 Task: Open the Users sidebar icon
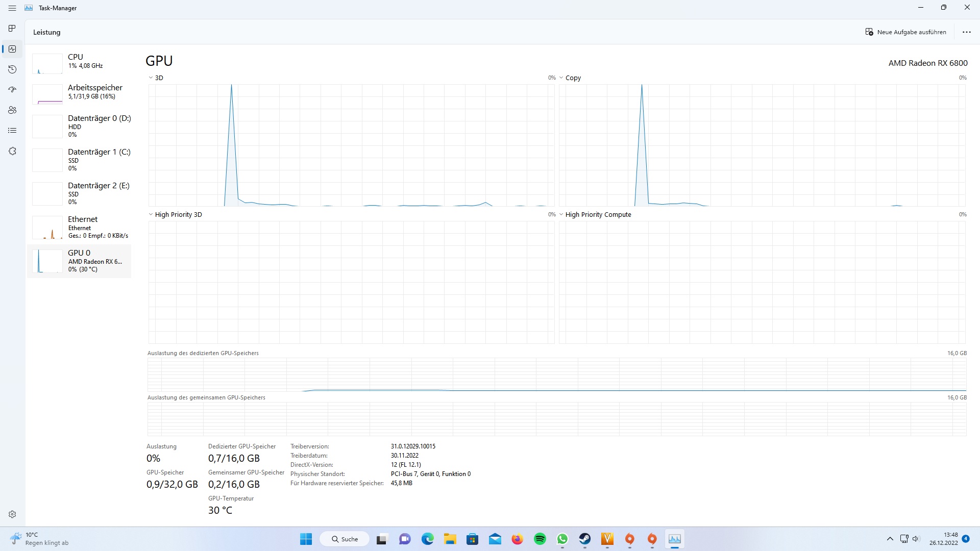pyautogui.click(x=12, y=110)
